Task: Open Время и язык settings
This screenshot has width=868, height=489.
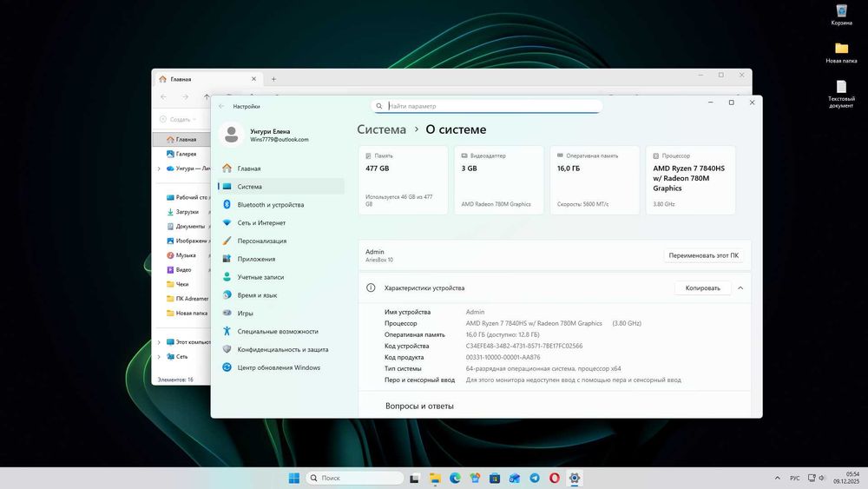Action: pyautogui.click(x=280, y=295)
